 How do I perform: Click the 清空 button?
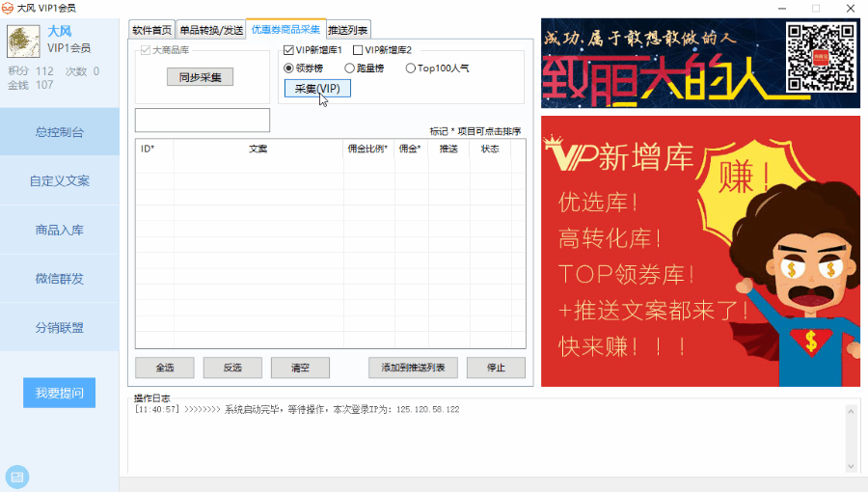(x=300, y=368)
